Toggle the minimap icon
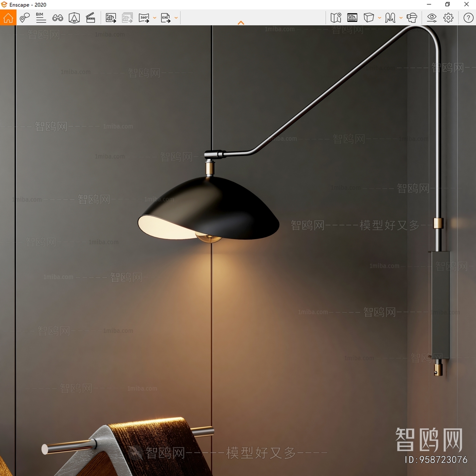 (336, 18)
